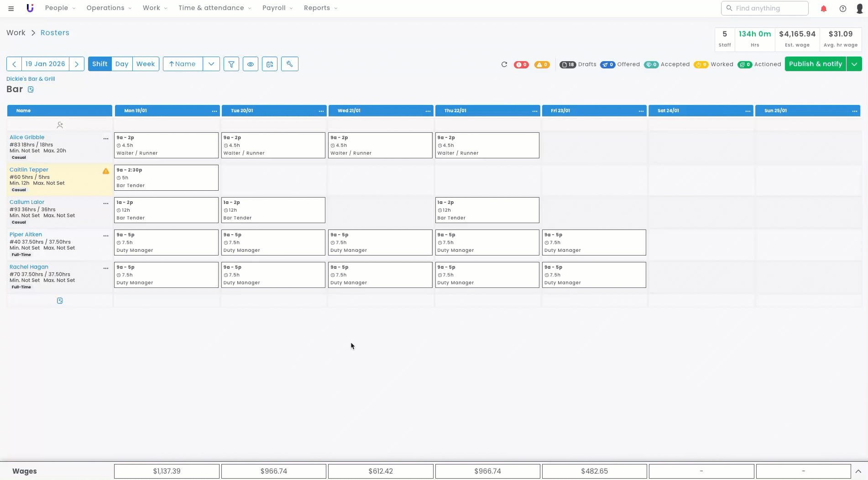Screen dimensions: 868x480
Task: Click the add note icon beside Bar
Action: [x=31, y=89]
